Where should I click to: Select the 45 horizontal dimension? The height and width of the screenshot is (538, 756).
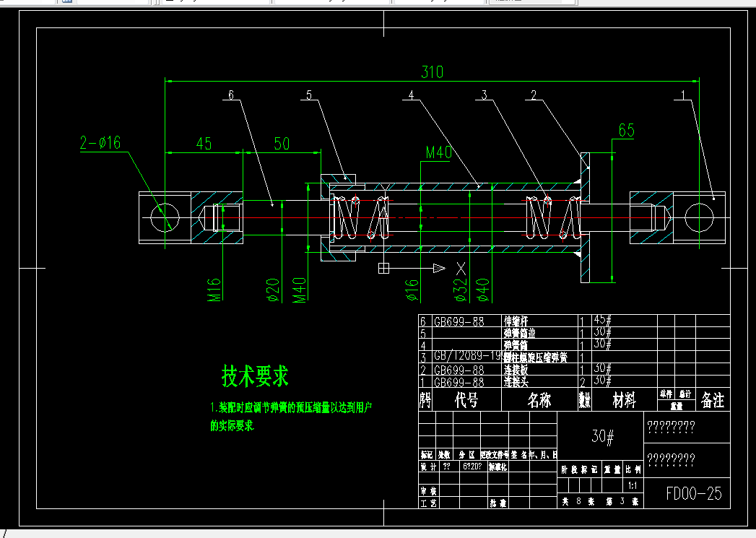204,144
